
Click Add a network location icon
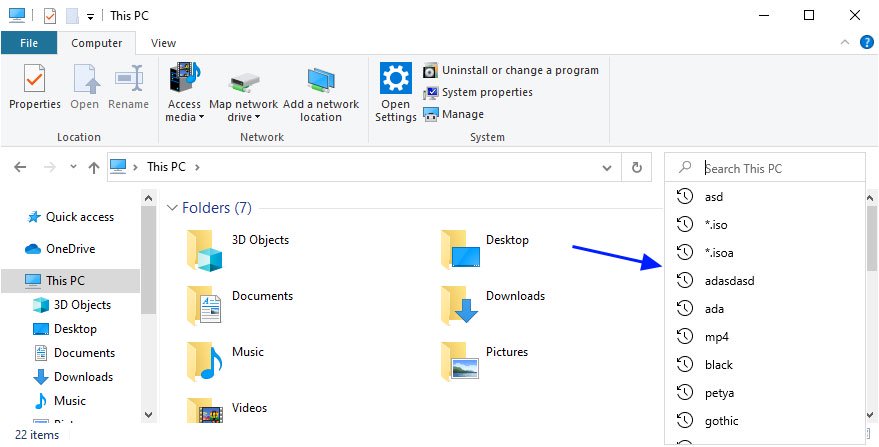point(321,80)
